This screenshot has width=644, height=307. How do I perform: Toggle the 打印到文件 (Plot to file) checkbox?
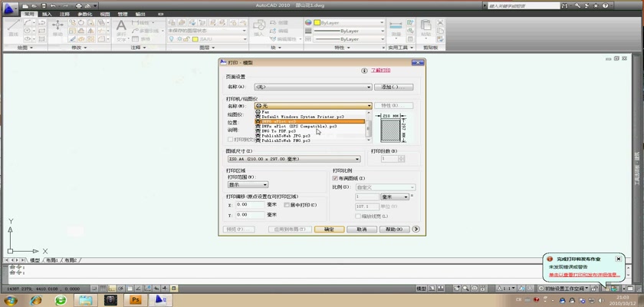coord(231,140)
